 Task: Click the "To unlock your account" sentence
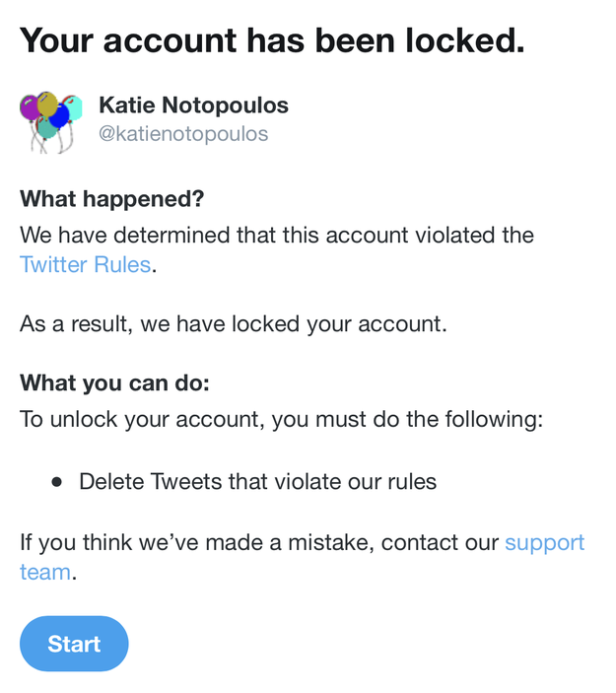282,419
